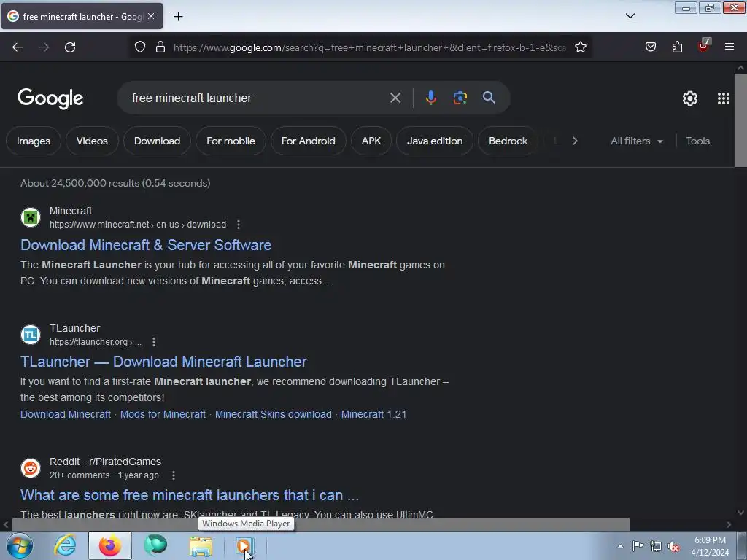
Task: Expand the All filters dropdown
Action: (636, 141)
